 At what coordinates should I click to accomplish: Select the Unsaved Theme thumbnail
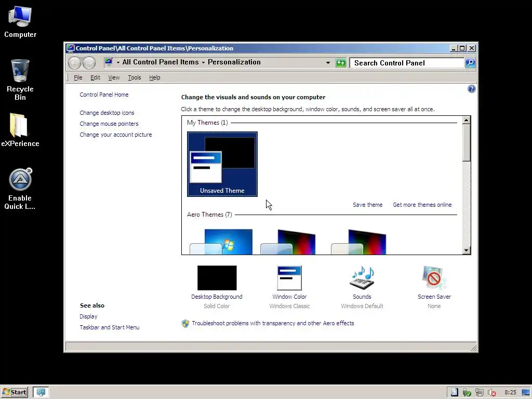[x=222, y=164]
